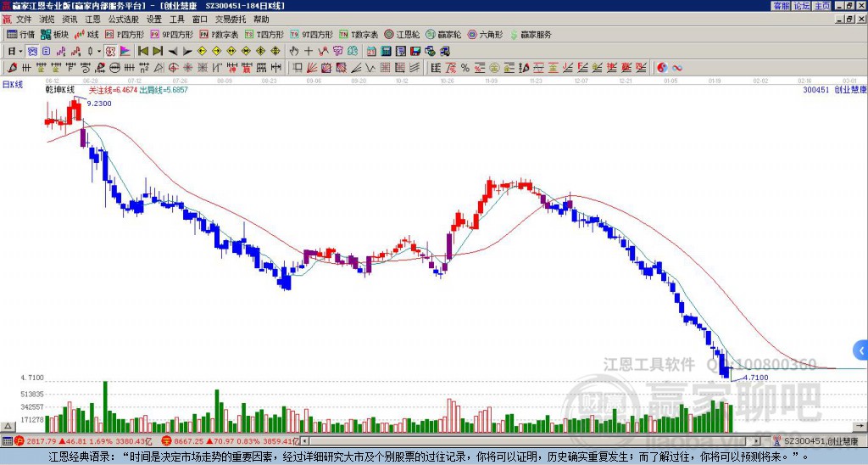The image size is (868, 465).
Task: Open 赢家服务 with the dollar icon
Action: pyautogui.click(x=531, y=34)
